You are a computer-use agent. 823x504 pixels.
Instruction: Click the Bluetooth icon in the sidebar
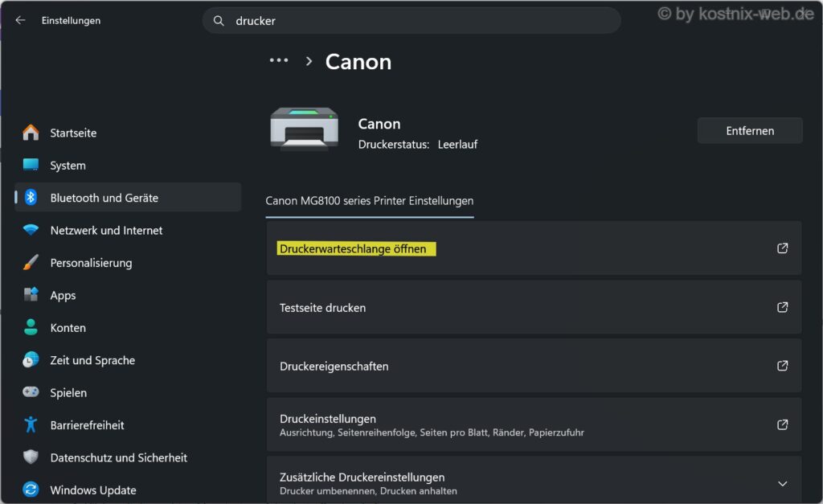31,198
